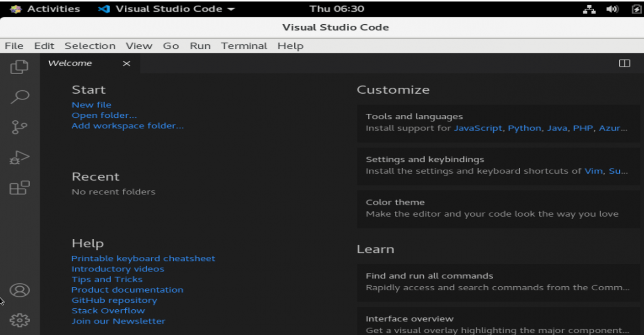Click the Add workspace folder... link
This screenshot has width=644, height=335.
click(x=128, y=126)
